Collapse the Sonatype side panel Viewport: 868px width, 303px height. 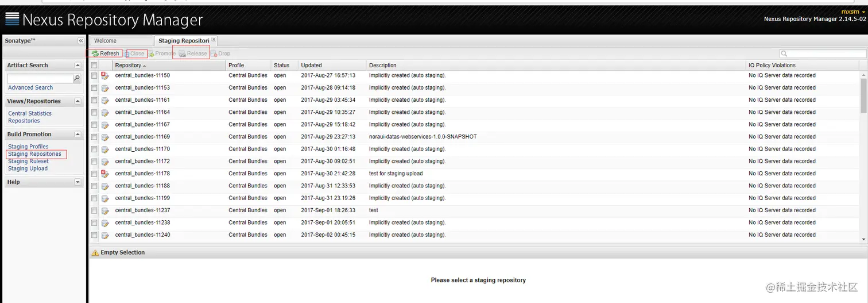point(81,41)
